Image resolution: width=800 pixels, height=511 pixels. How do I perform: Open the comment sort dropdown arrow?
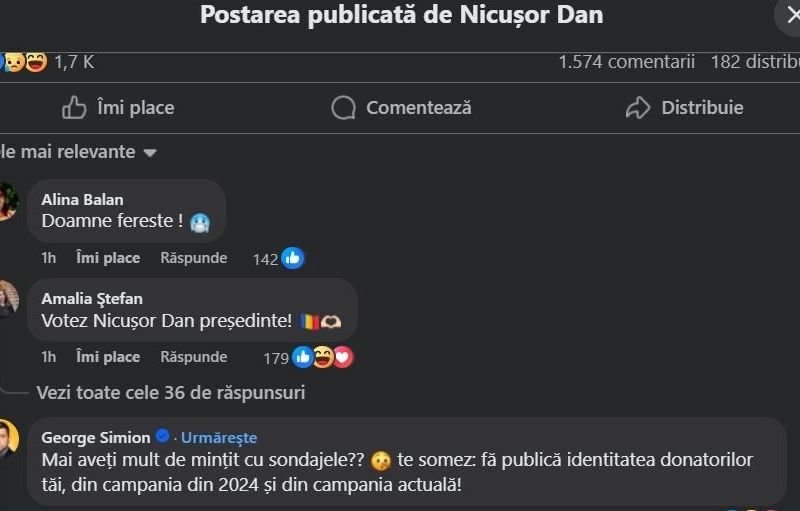tap(149, 152)
